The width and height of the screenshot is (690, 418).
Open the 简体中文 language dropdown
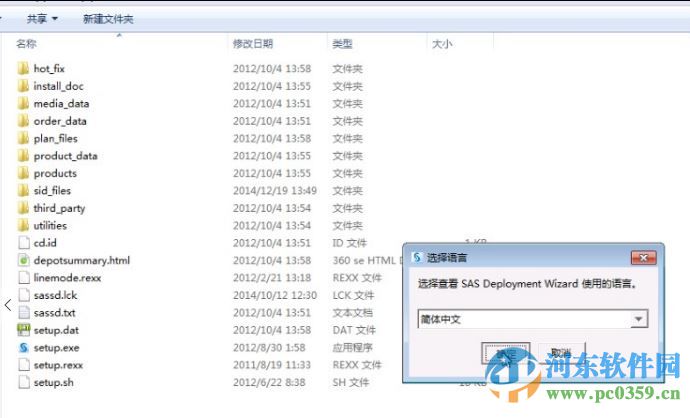point(532,319)
